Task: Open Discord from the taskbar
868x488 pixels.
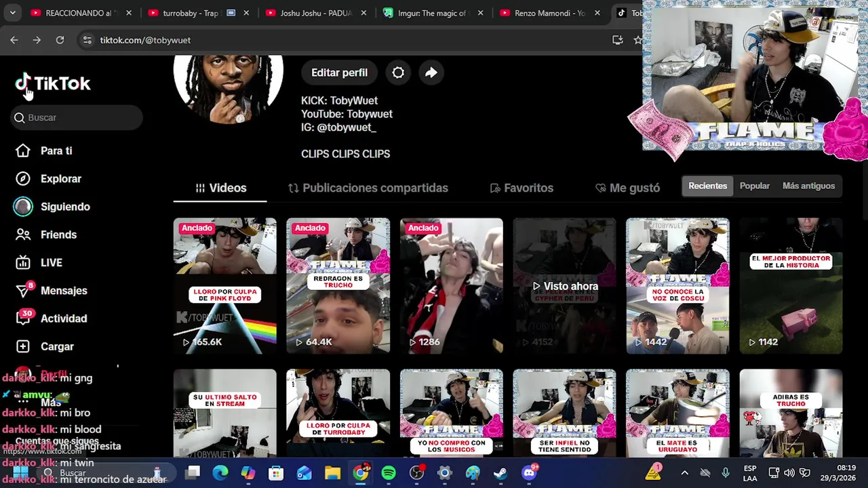Action: 529,472
